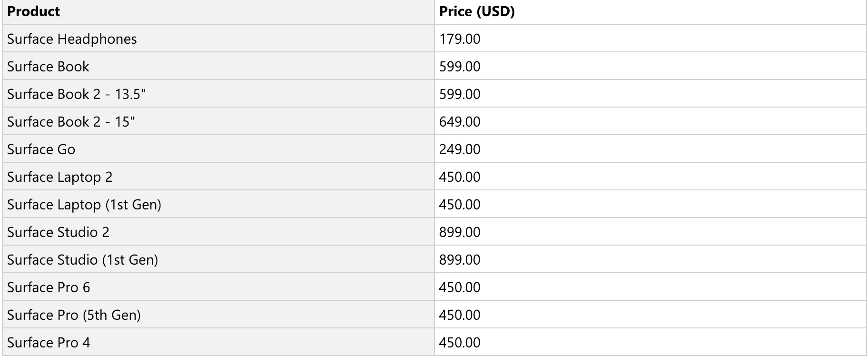868x356 pixels.
Task: Select the Surface Pro 4 price 450.00
Action: [x=651, y=342]
